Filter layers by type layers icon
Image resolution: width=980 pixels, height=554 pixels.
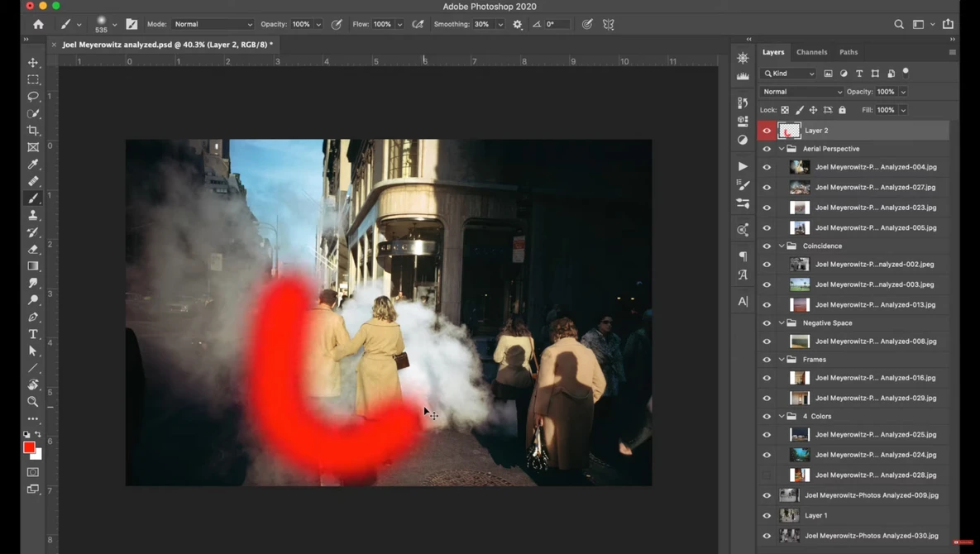tap(859, 73)
